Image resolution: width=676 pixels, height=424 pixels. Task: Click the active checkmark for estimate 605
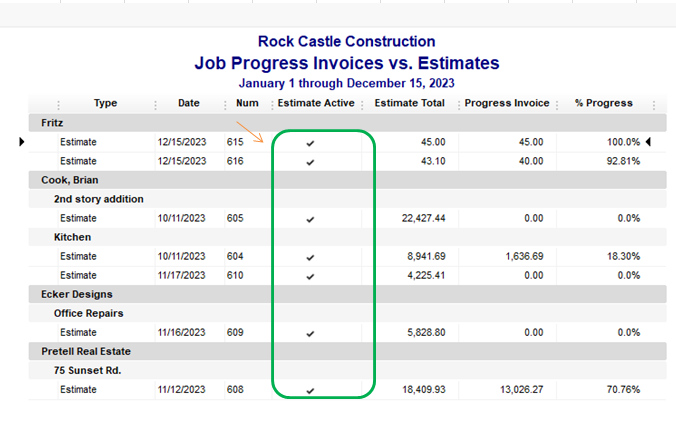pos(310,219)
